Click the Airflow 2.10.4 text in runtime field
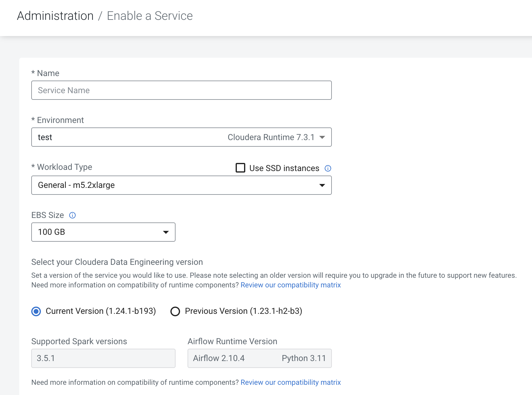 [x=219, y=358]
